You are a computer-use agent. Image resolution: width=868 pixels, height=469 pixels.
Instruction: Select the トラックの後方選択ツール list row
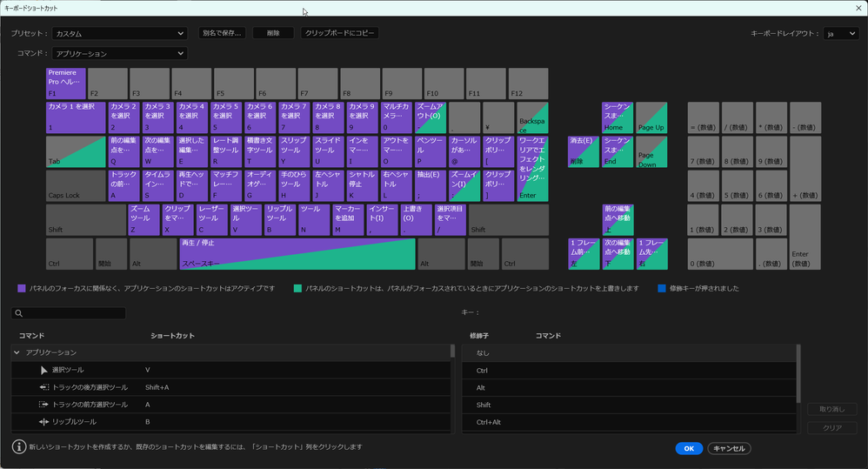(x=230, y=387)
